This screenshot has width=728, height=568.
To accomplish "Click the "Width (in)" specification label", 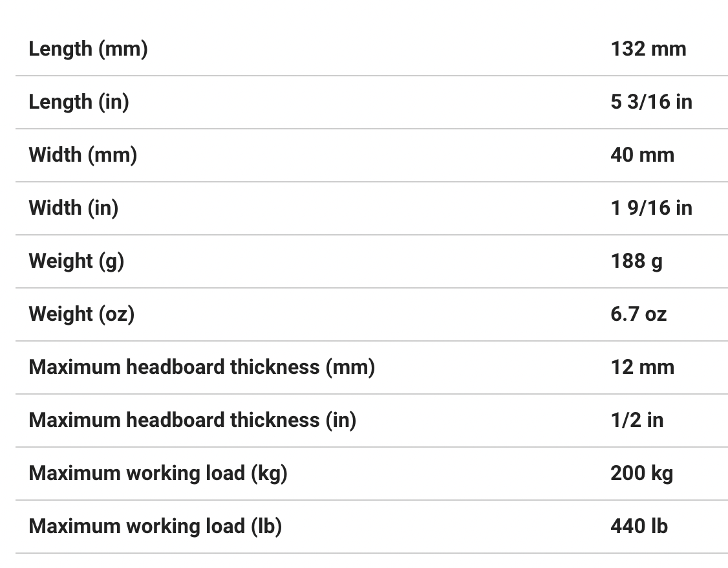I will (74, 208).
